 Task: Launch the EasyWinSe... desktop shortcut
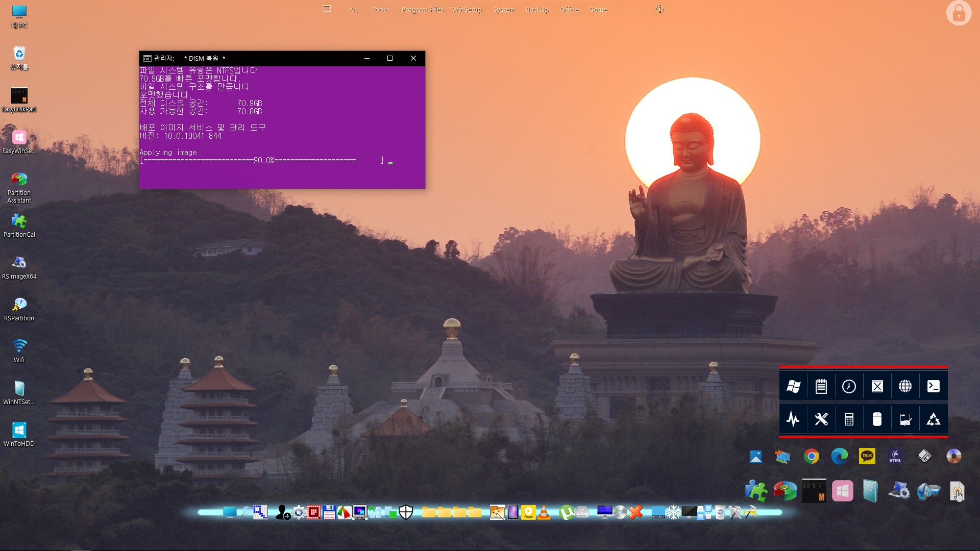[19, 142]
